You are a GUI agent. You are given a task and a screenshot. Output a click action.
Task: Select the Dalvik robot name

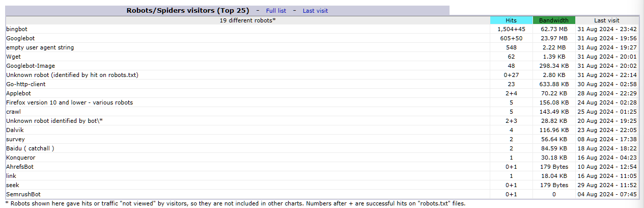15,130
